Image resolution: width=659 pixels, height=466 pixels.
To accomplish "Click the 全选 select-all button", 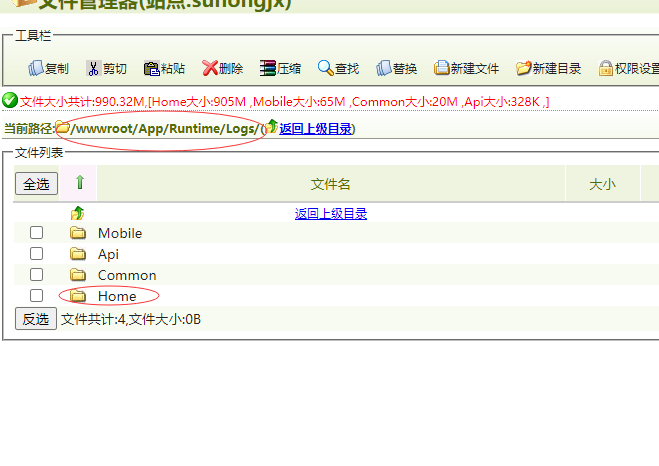I will point(37,184).
